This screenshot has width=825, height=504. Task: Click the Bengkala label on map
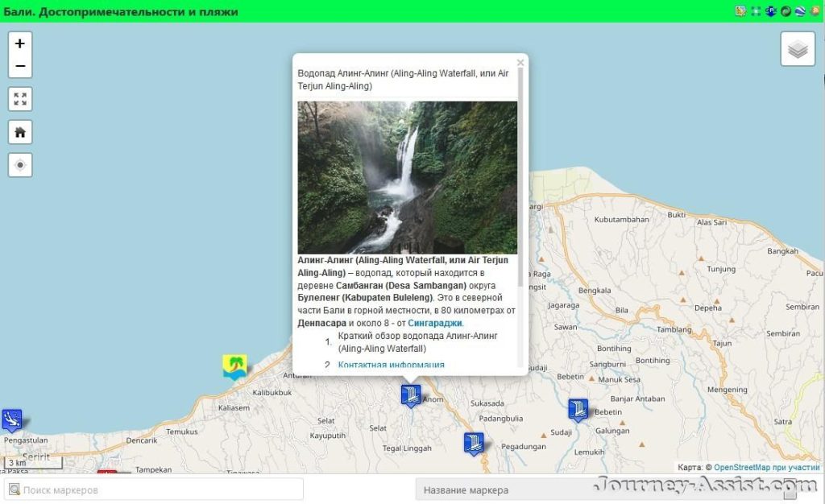[x=595, y=290]
